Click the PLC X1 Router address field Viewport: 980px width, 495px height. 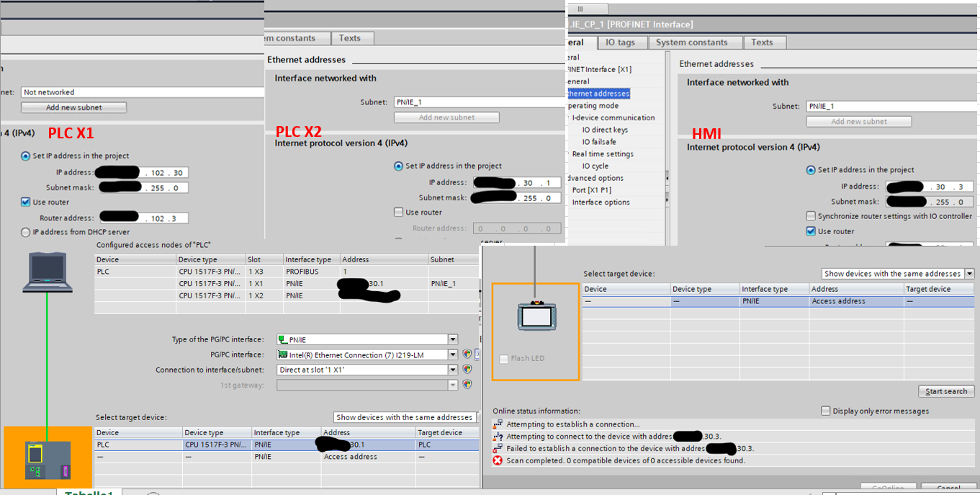pos(144,218)
